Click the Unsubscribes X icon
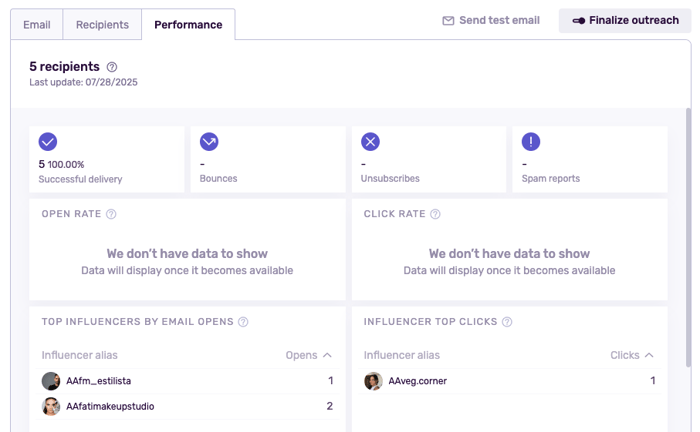Viewport: 700px width, 432px height. click(370, 142)
